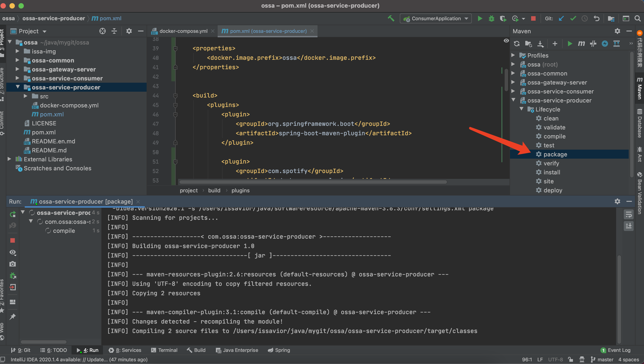Expand ossa-common module in Project tree
Screen dimensions: 644x364
(x=17, y=60)
